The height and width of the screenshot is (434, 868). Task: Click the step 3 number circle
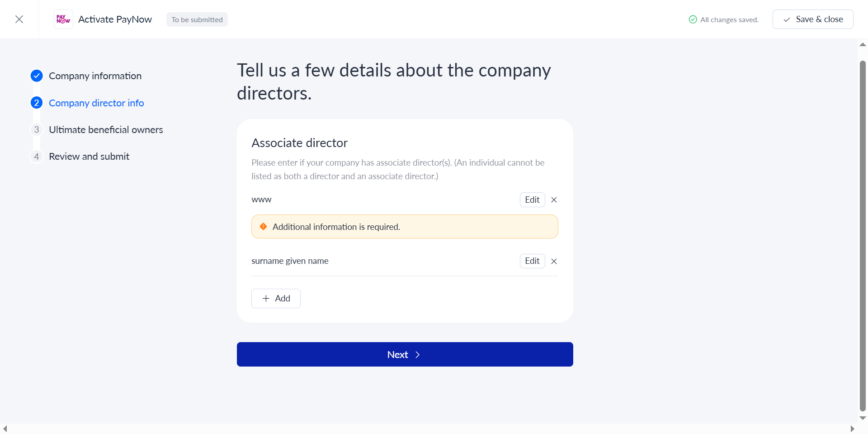[37, 129]
